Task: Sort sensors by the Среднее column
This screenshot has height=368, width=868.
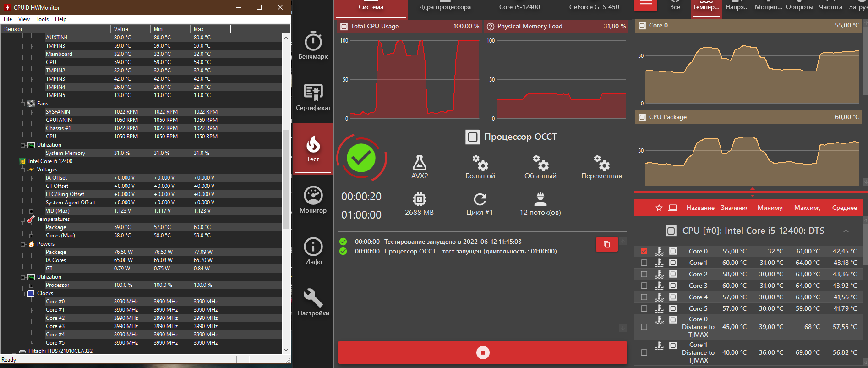Action: tap(845, 208)
